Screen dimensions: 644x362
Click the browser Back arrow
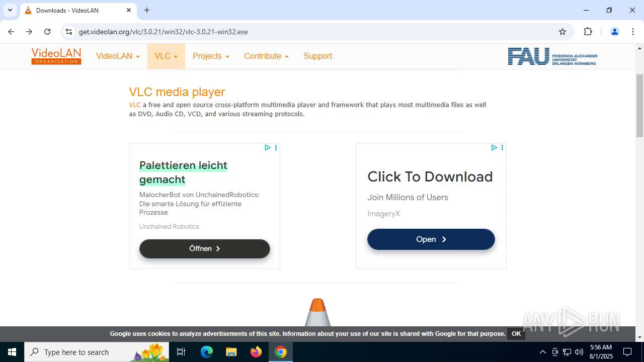coord(11,32)
